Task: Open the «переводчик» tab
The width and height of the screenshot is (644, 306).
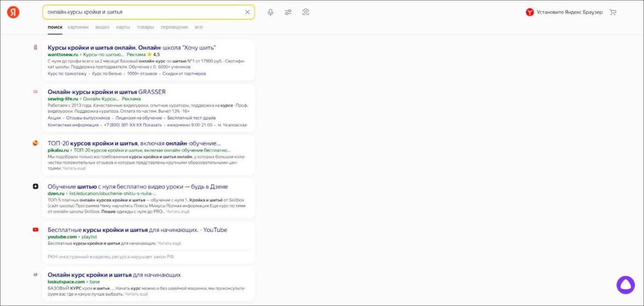Action: [175, 27]
